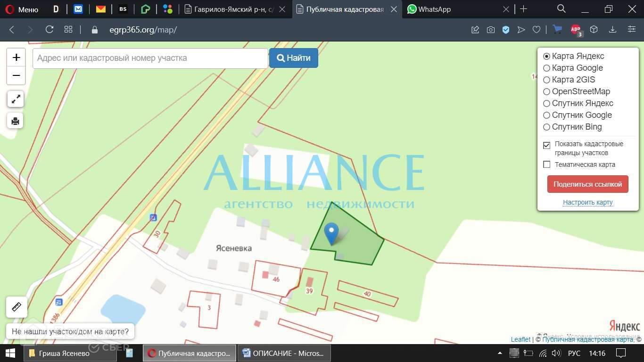Image resolution: width=644 pixels, height=362 pixels.
Task: Switch to the ОПИСАНИЕ Word document
Action: coord(284,353)
